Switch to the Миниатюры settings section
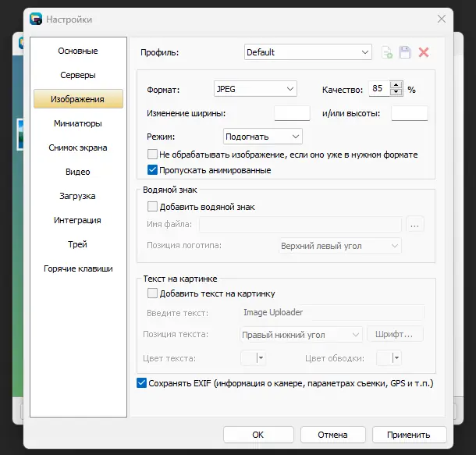Viewport: 476px width, 455px height. 78,123
